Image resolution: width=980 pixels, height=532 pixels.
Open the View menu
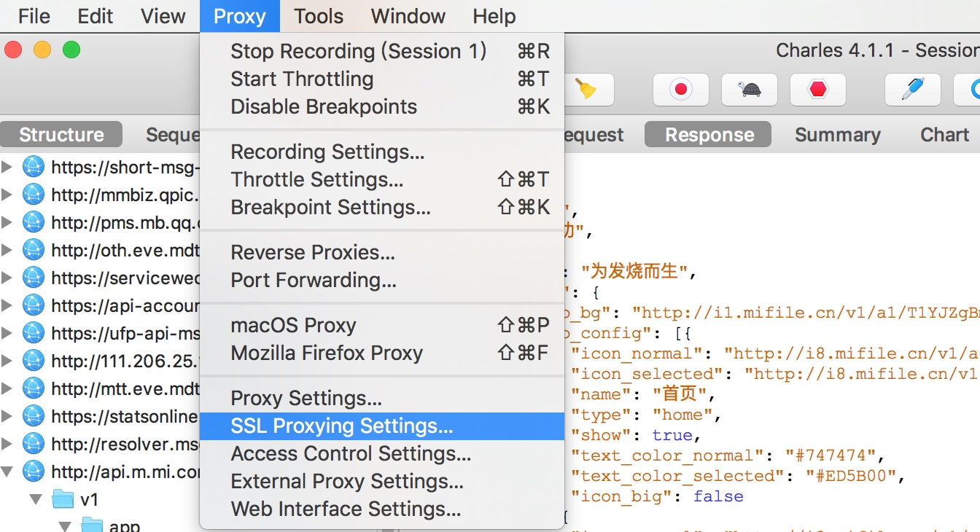163,16
